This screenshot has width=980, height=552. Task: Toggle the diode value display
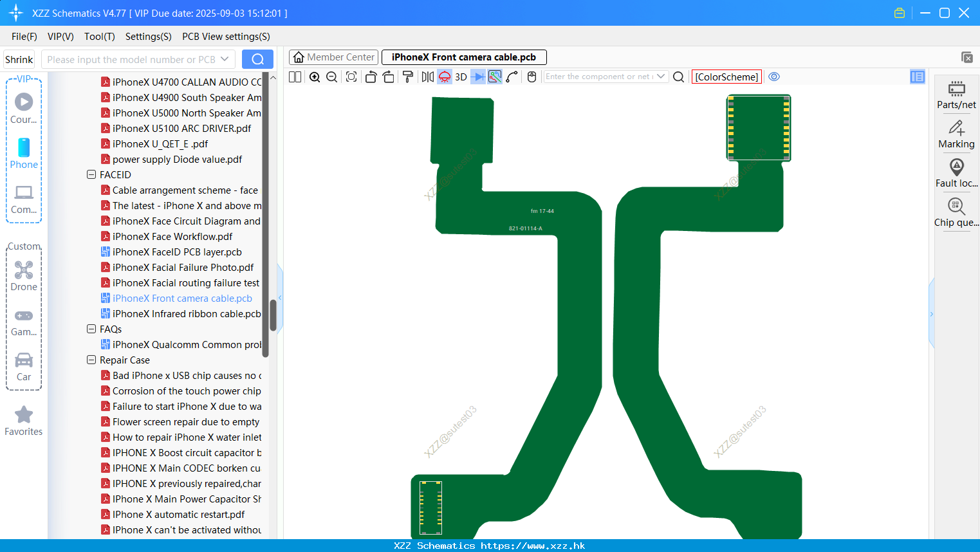(x=478, y=77)
